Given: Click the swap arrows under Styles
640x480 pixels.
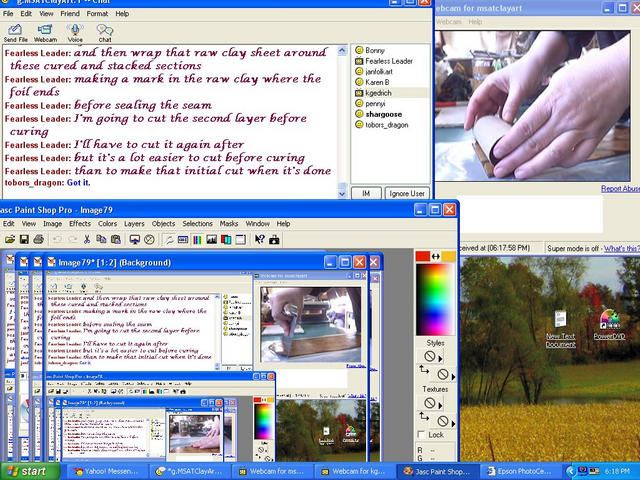Looking at the screenshot, I should click(x=424, y=370).
